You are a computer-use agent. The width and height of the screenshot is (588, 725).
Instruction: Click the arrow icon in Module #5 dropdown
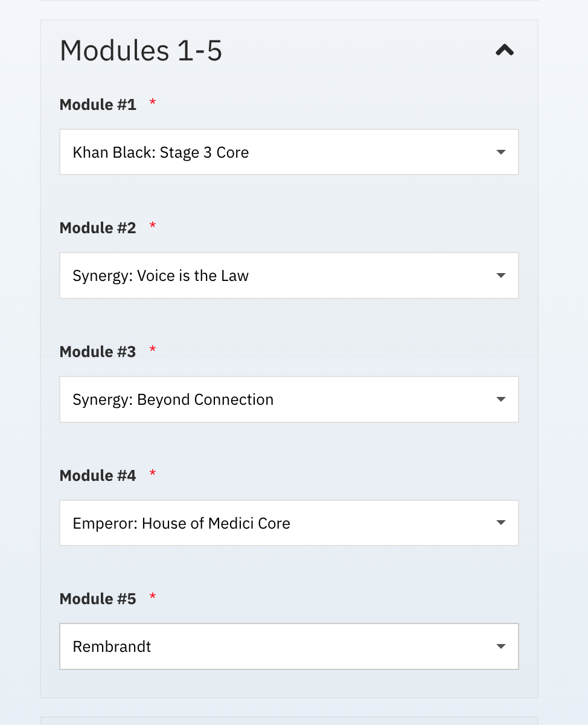coord(500,646)
